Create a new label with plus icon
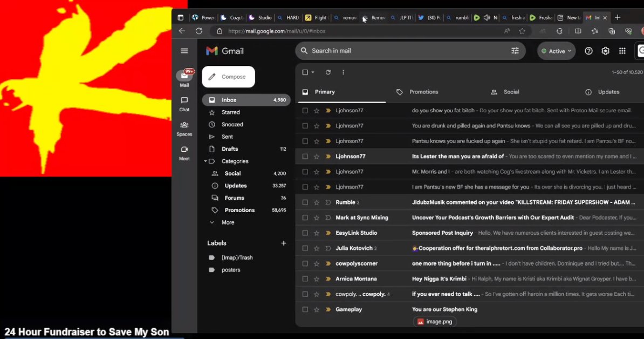 283,243
